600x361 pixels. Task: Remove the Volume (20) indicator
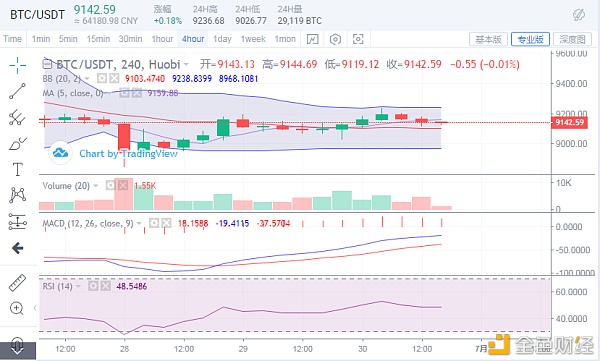point(123,186)
